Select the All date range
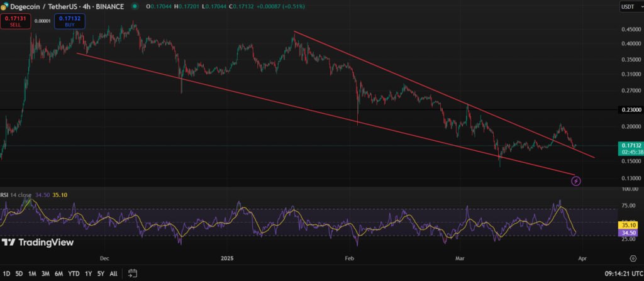This screenshot has height=281, width=644. click(114, 273)
